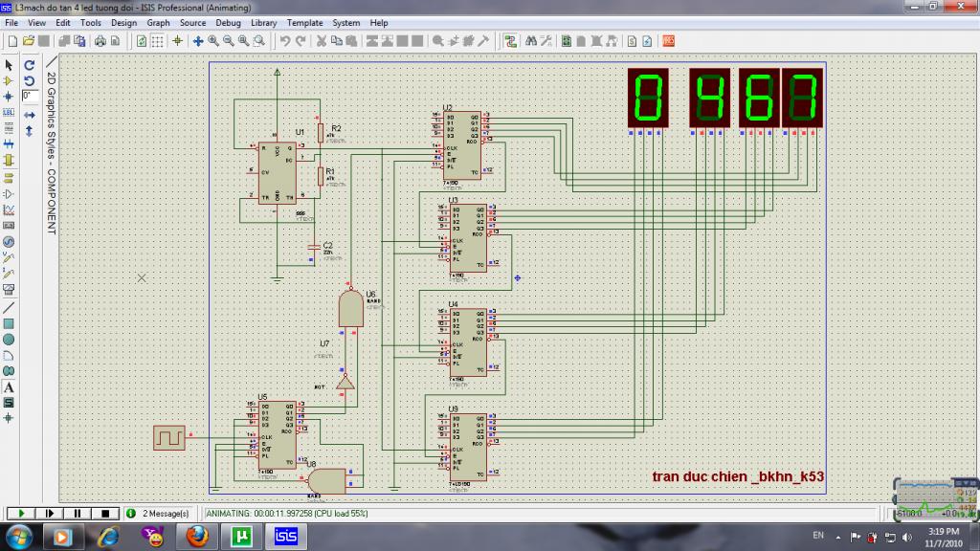Image resolution: width=980 pixels, height=551 pixels.
Task: Select the Subcircuit mode tool
Action: click(9, 160)
